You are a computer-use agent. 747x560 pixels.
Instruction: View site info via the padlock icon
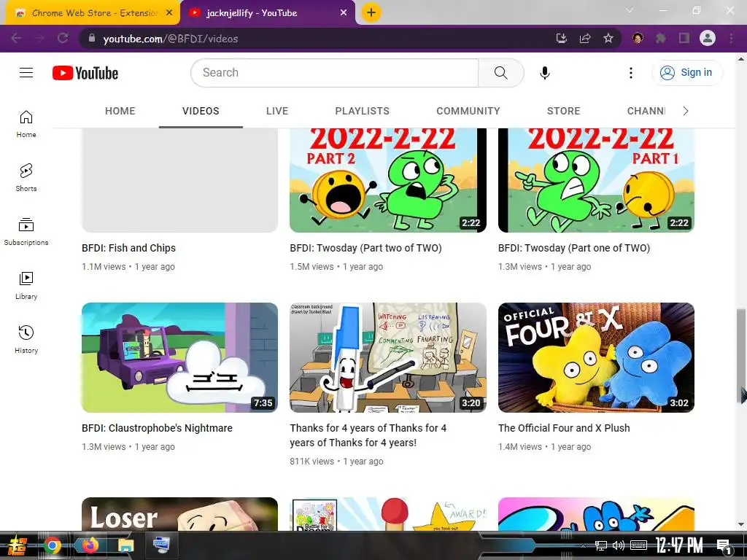pos(92,38)
